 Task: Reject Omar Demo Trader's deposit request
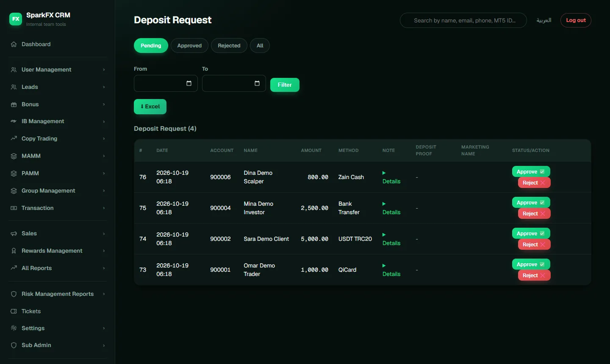[534, 276]
